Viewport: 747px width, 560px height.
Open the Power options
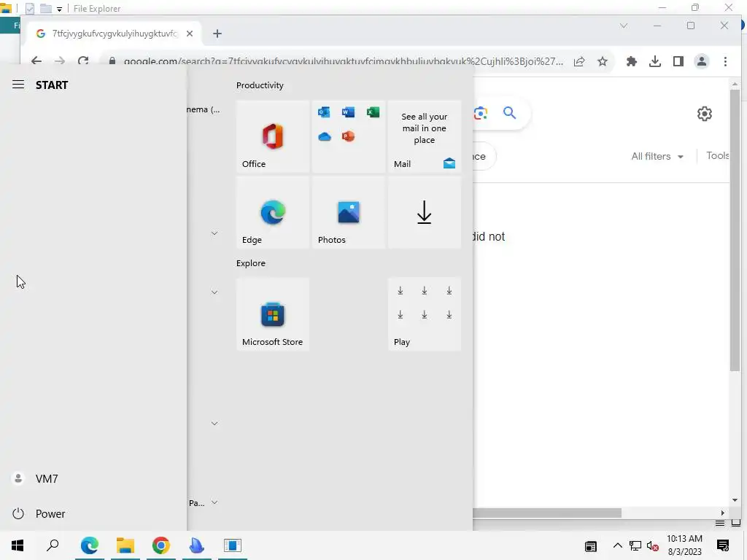[39, 514]
